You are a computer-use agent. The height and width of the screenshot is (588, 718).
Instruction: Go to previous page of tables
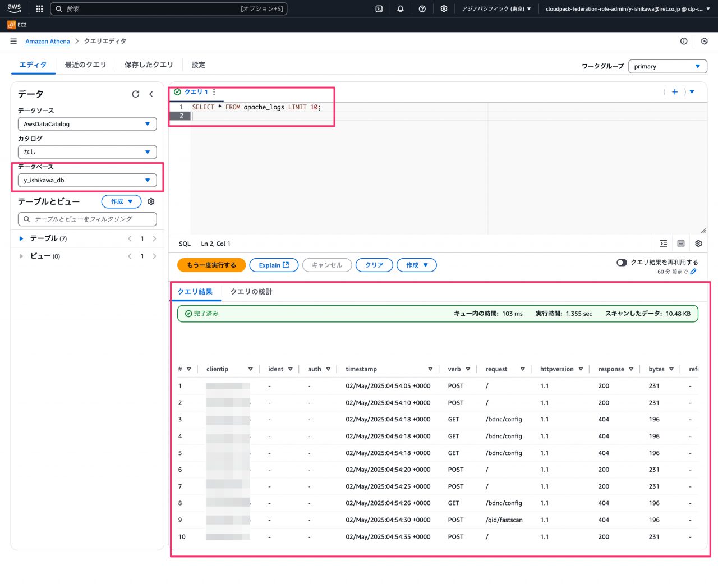(130, 238)
